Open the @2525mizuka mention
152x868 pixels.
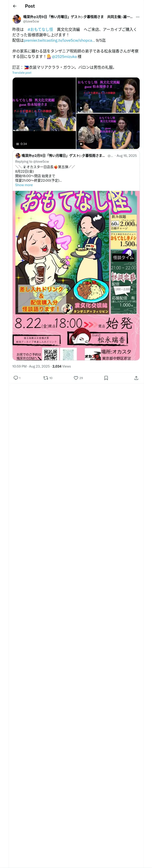(64, 57)
